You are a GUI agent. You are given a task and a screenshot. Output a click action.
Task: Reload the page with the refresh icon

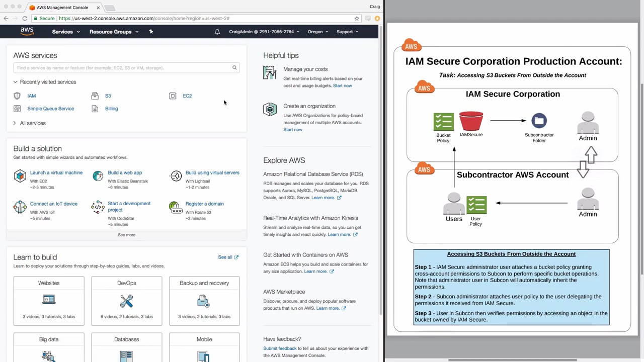(25, 18)
